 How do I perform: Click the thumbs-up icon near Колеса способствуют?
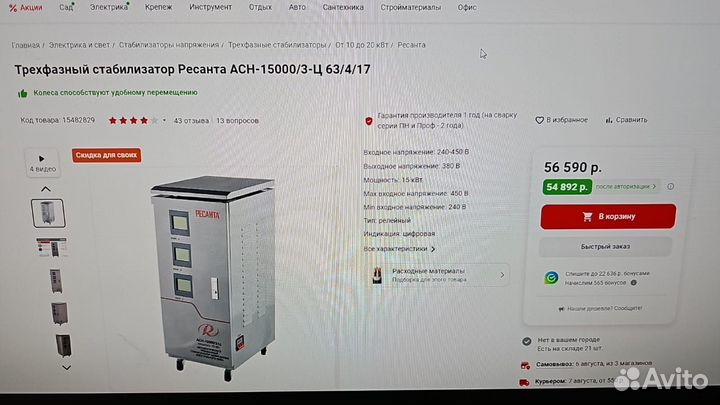[22, 94]
